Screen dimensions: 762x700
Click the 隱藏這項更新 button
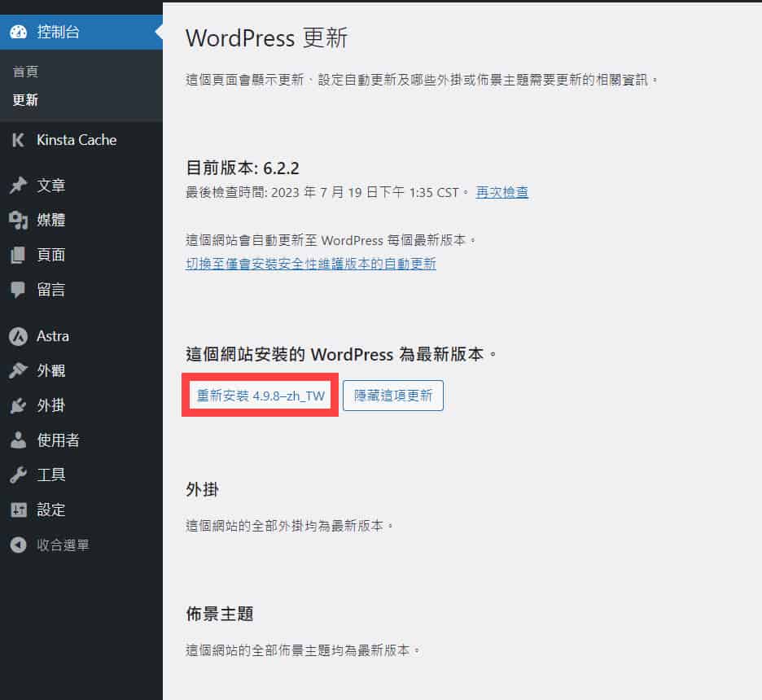coord(392,396)
